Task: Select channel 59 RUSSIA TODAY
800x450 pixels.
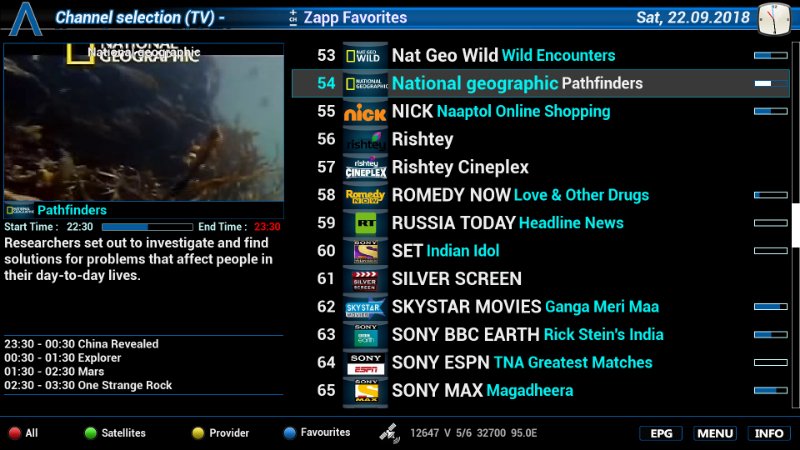Action: pos(540,223)
